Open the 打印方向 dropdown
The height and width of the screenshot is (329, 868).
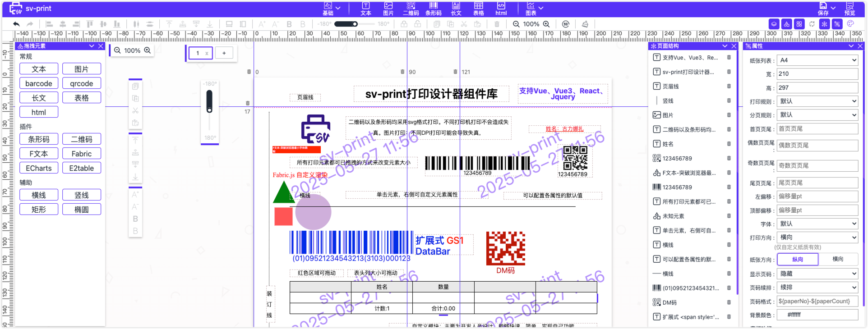817,237
